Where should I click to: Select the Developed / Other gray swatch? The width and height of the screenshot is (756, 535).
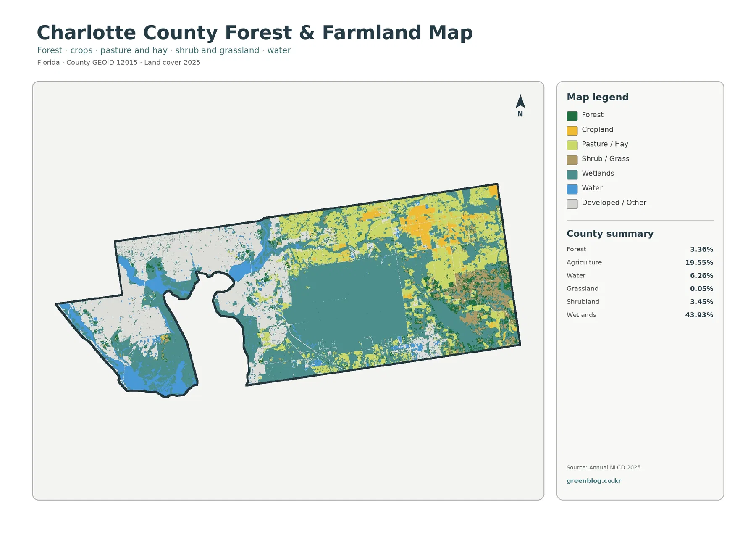[x=572, y=204]
